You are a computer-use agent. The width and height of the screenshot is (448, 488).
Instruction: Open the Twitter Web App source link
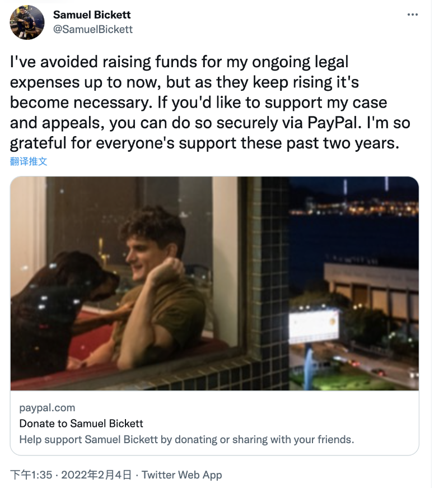[x=182, y=475]
